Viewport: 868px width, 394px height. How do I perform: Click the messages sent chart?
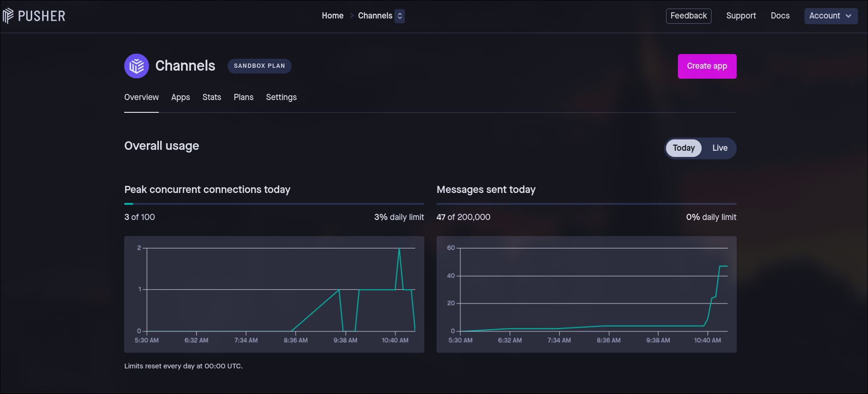point(586,294)
